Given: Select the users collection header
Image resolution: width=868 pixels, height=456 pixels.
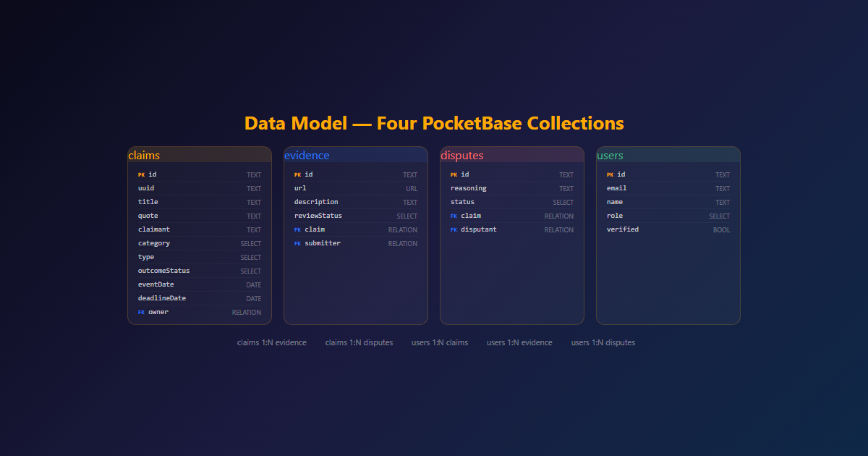Looking at the screenshot, I should 668,155.
